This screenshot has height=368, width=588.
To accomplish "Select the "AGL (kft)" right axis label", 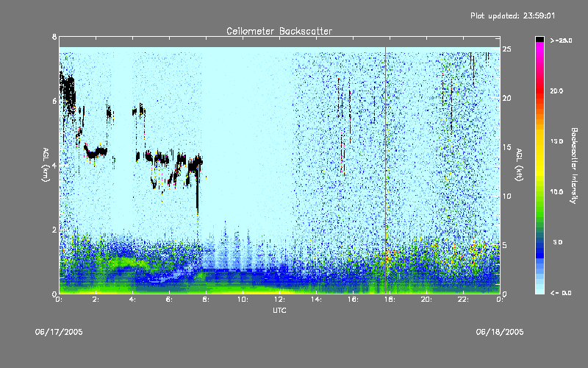I will pyautogui.click(x=520, y=165).
